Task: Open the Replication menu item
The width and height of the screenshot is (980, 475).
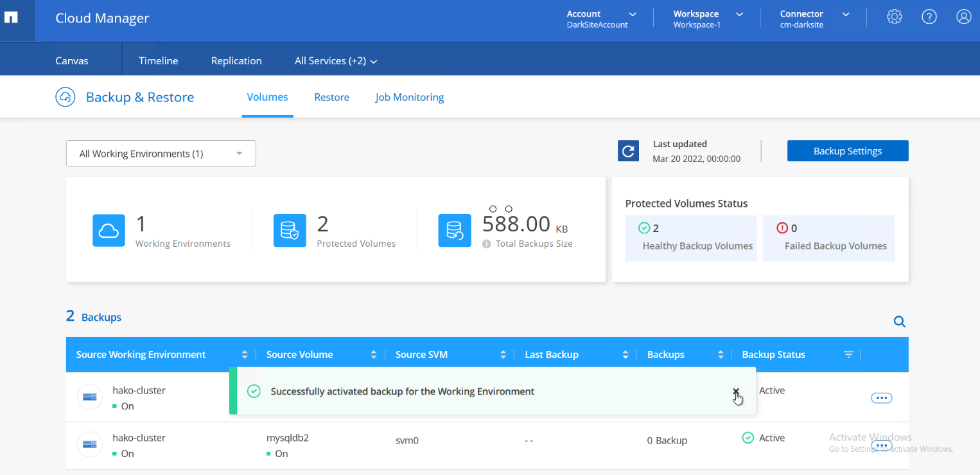Action: tap(236, 60)
